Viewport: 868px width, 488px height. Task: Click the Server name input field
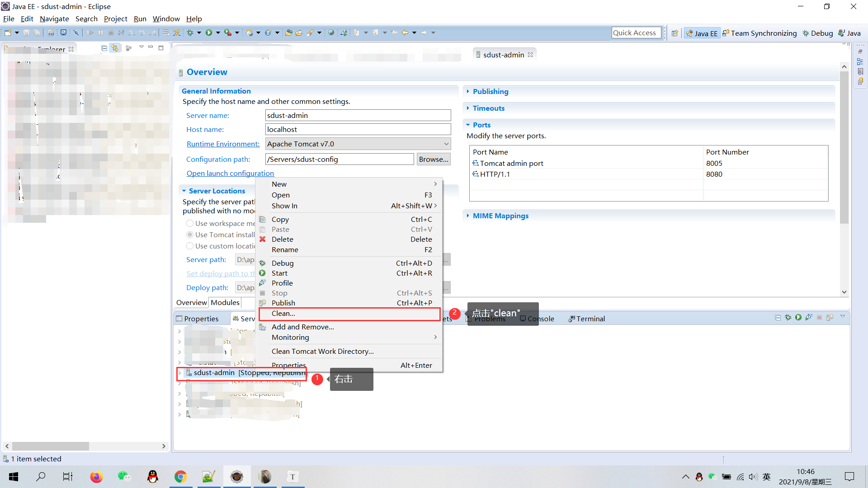pyautogui.click(x=358, y=115)
